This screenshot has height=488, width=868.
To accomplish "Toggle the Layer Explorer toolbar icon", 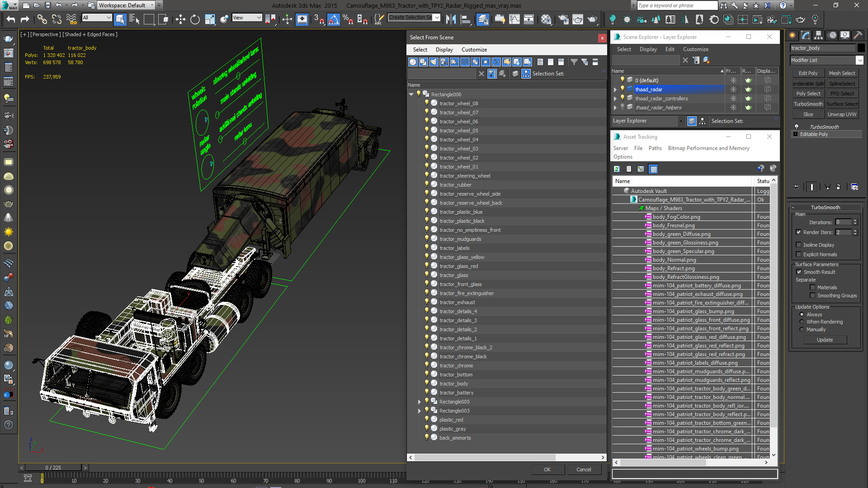I will click(483, 19).
